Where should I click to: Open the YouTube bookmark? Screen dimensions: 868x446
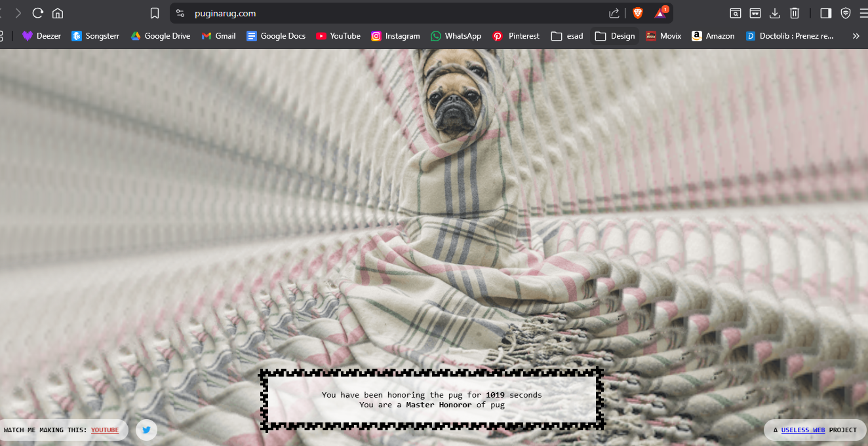click(x=338, y=36)
